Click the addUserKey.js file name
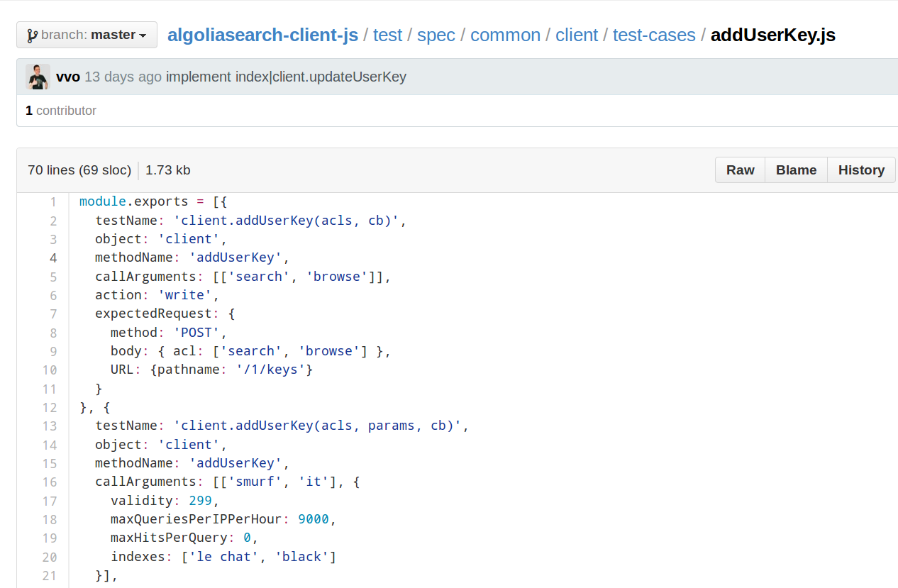 773,35
